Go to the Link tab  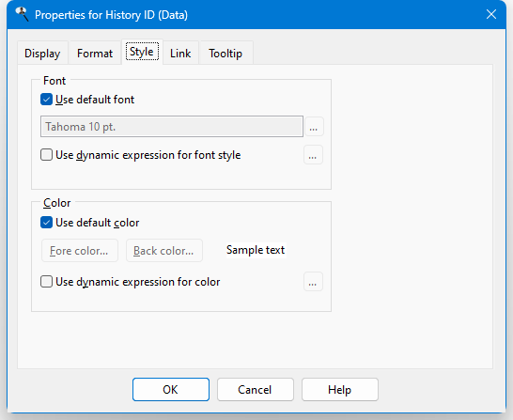coord(180,53)
